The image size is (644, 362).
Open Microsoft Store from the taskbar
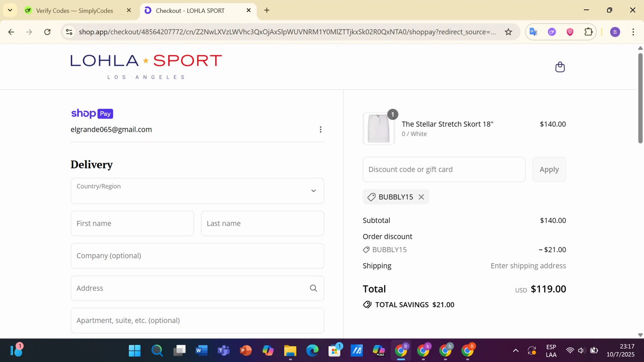(335, 351)
